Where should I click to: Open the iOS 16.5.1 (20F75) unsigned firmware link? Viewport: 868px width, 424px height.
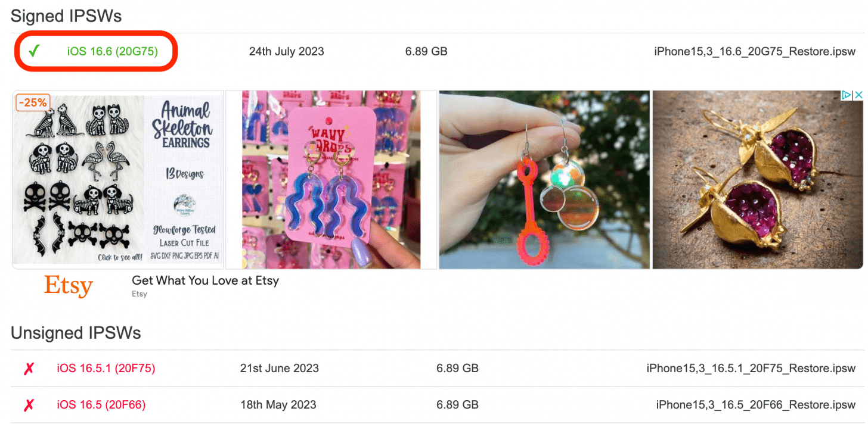tap(106, 369)
